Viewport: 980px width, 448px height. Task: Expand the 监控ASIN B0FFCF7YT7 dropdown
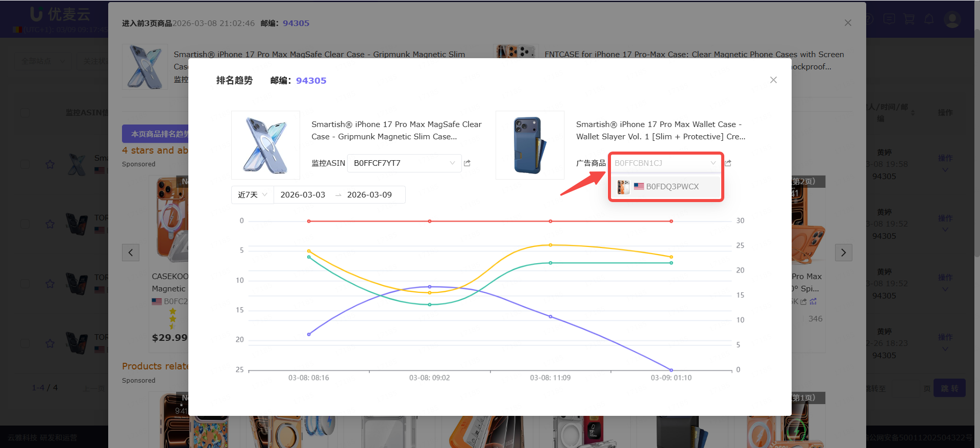tap(404, 163)
